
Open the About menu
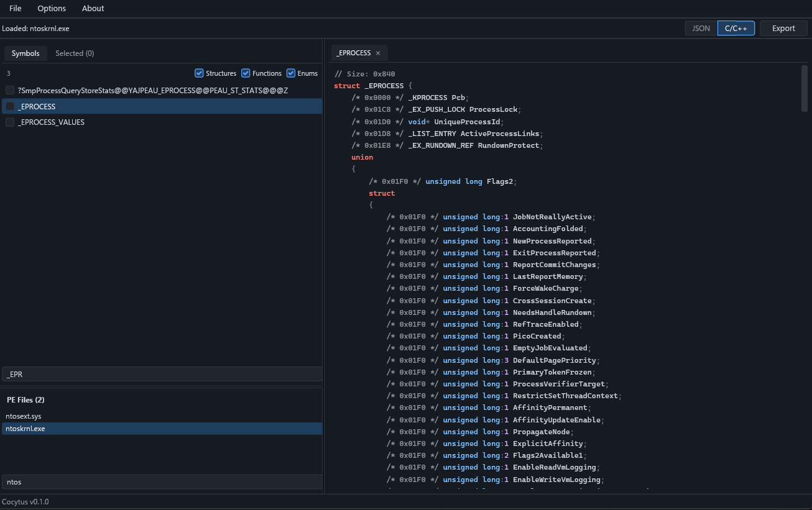click(93, 9)
